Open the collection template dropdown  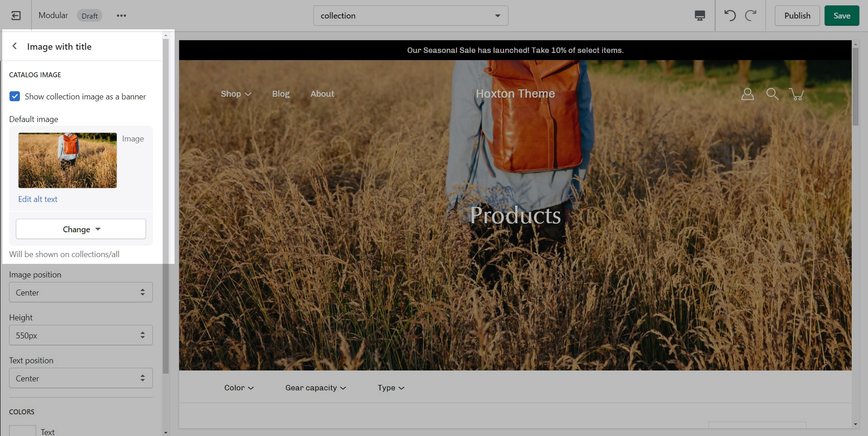point(410,16)
